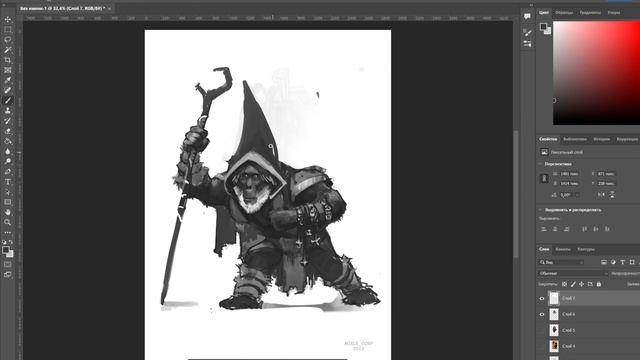
Task: Select the Paint Bucket tool
Action: 8,141
